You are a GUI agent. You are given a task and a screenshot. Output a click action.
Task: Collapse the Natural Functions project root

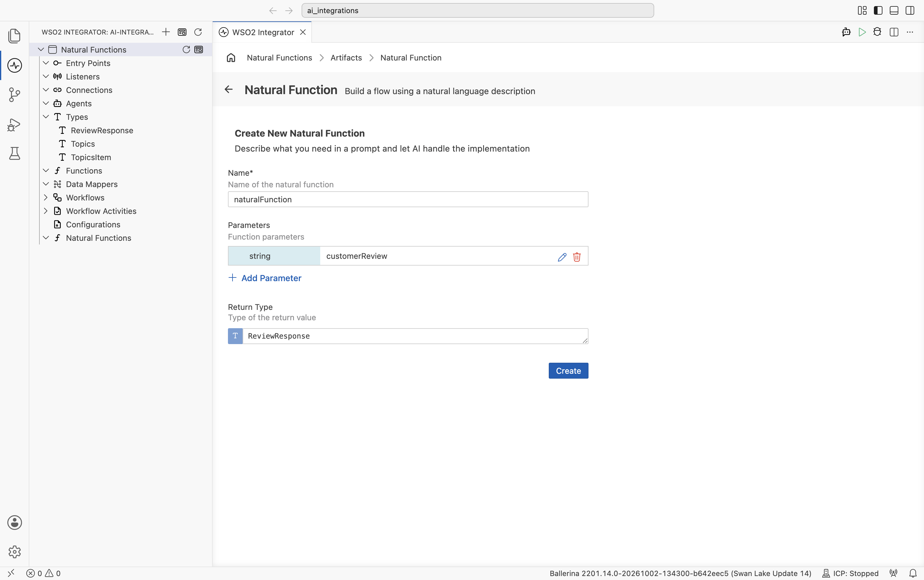coord(41,50)
